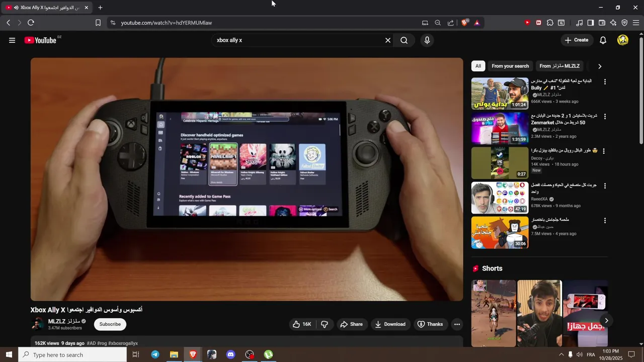Click the browser address bar URL

pos(167,23)
